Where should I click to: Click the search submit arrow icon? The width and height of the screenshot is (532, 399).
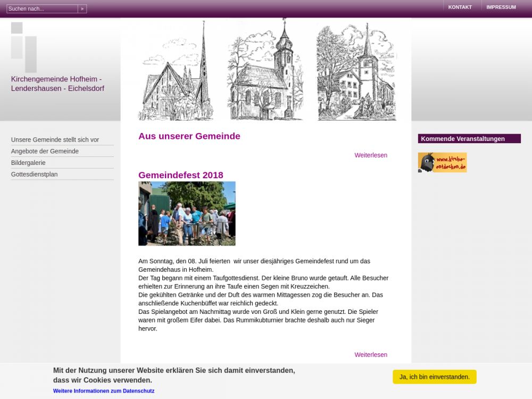pos(82,9)
